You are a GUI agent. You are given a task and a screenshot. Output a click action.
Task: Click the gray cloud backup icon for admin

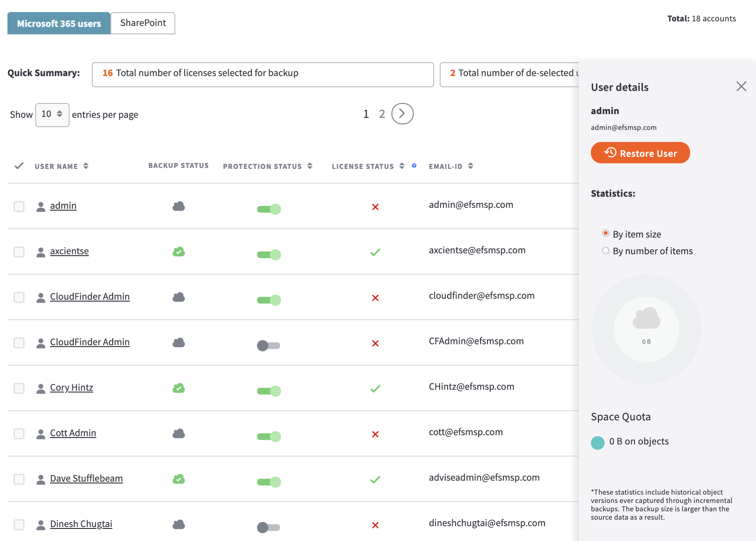(179, 206)
